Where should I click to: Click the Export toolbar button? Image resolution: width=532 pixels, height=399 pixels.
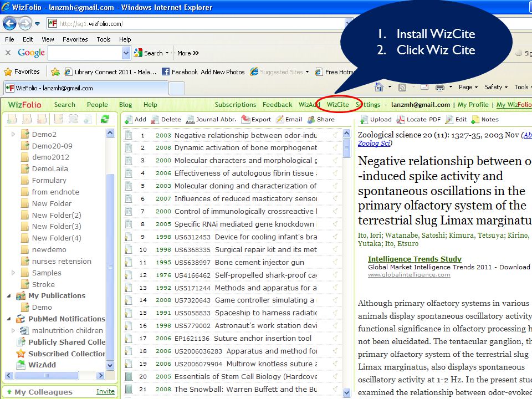[256, 120]
